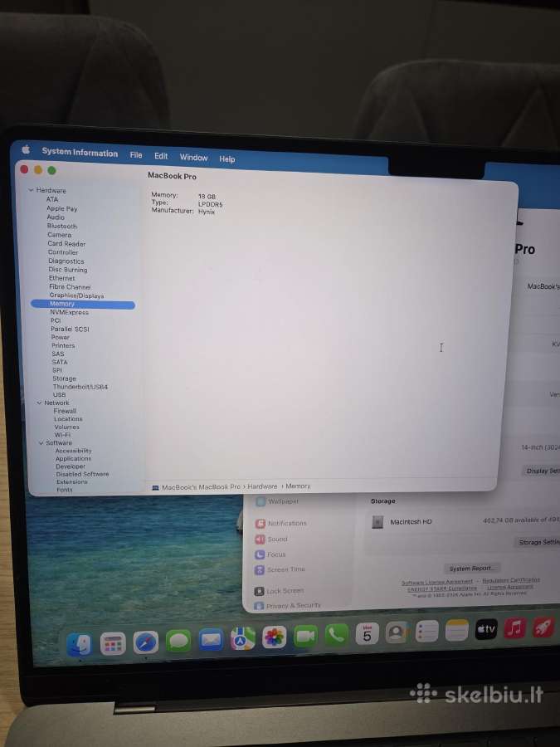Screen dimensions: 560x747
Task: Open Finder from the Dock
Action: coord(79,645)
